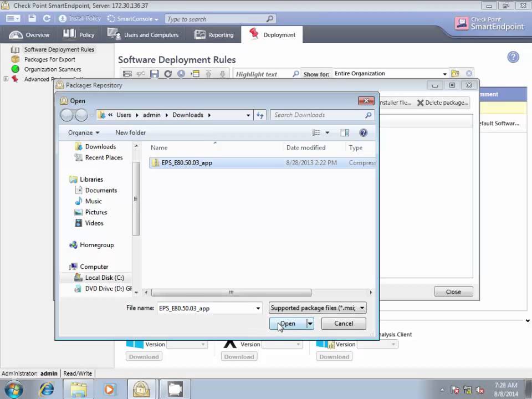Viewport: 532px width, 399px height.
Task: Select Homegroup in navigation pane
Action: pyautogui.click(x=96, y=245)
